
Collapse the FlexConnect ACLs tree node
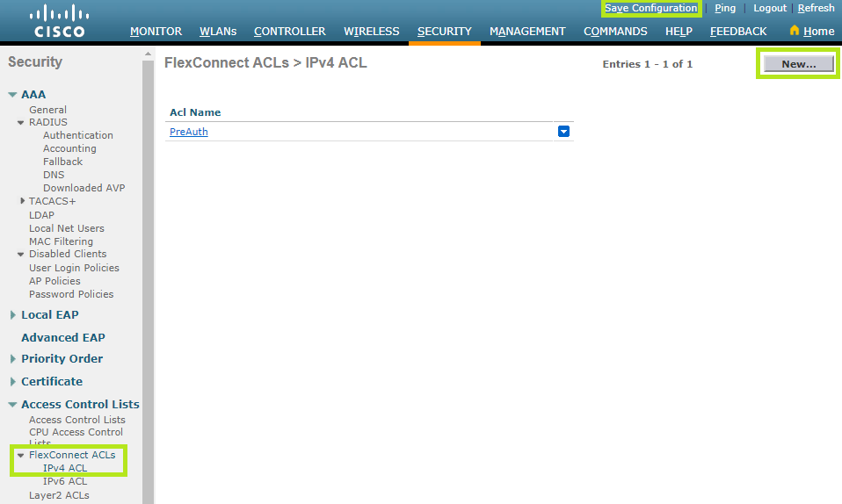pyautogui.click(x=21, y=455)
